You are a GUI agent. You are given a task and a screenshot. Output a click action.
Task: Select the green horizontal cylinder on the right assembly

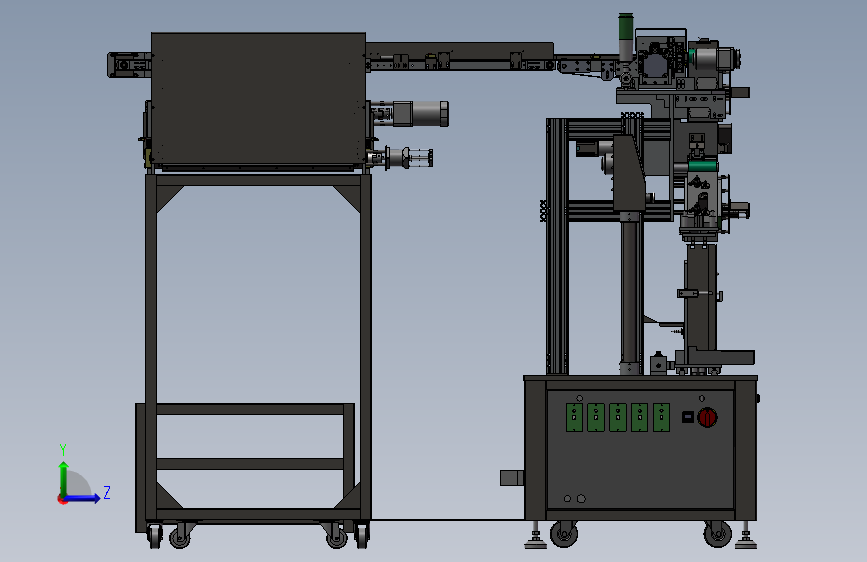[703, 166]
